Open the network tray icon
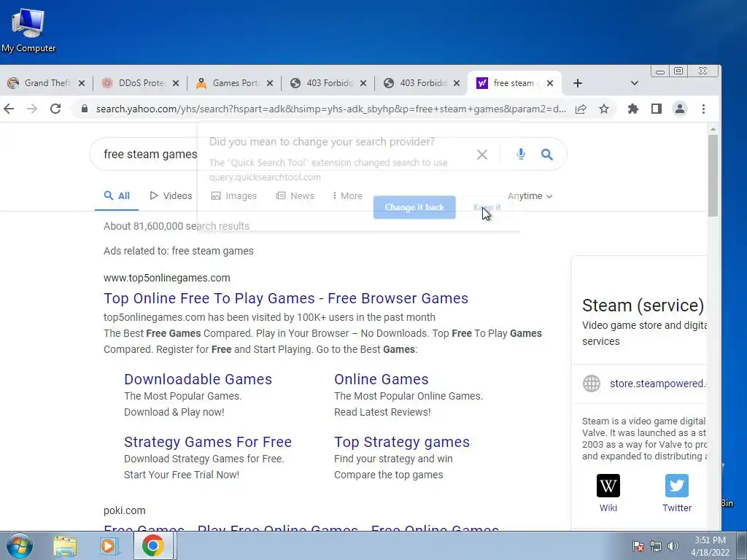This screenshot has width=747, height=560. pyautogui.click(x=656, y=546)
